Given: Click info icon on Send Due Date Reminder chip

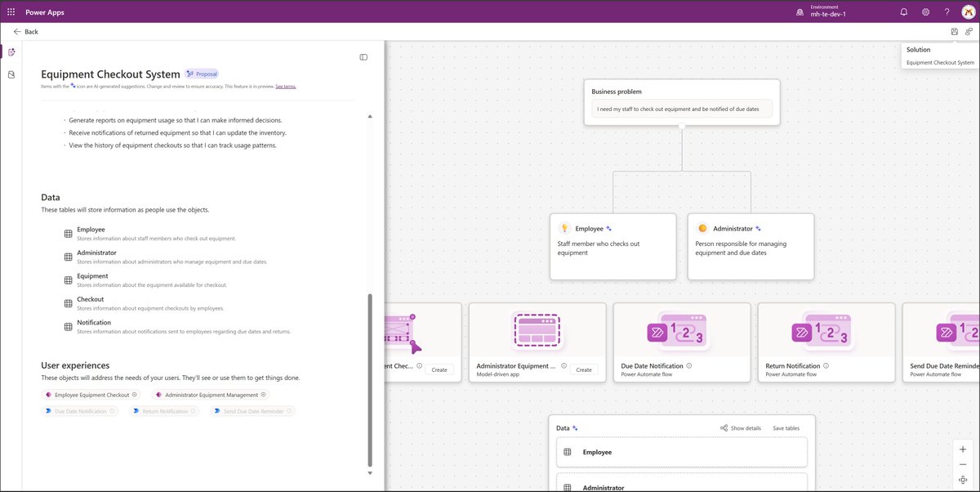Looking at the screenshot, I should [x=290, y=411].
